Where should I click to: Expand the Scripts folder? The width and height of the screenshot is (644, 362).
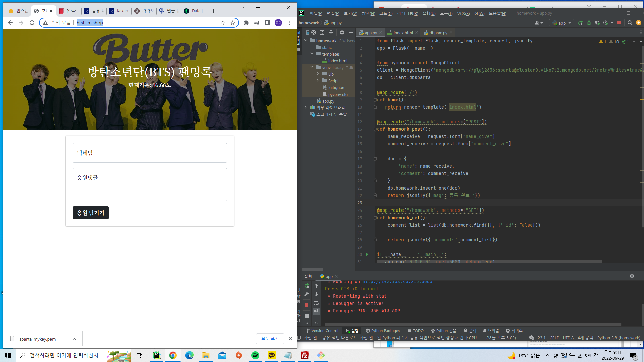click(x=318, y=81)
